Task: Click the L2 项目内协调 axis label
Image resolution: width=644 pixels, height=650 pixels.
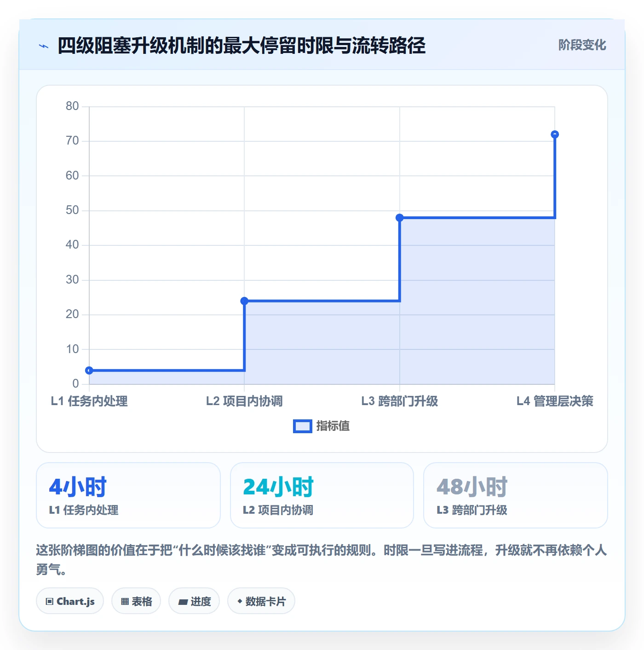Action: point(244,401)
